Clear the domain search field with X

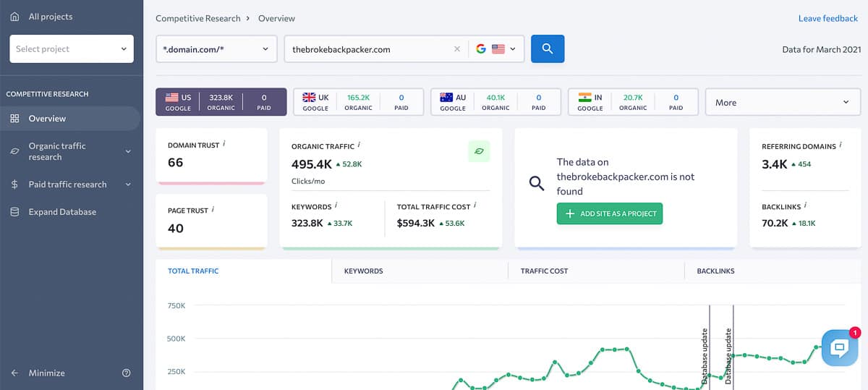point(456,49)
